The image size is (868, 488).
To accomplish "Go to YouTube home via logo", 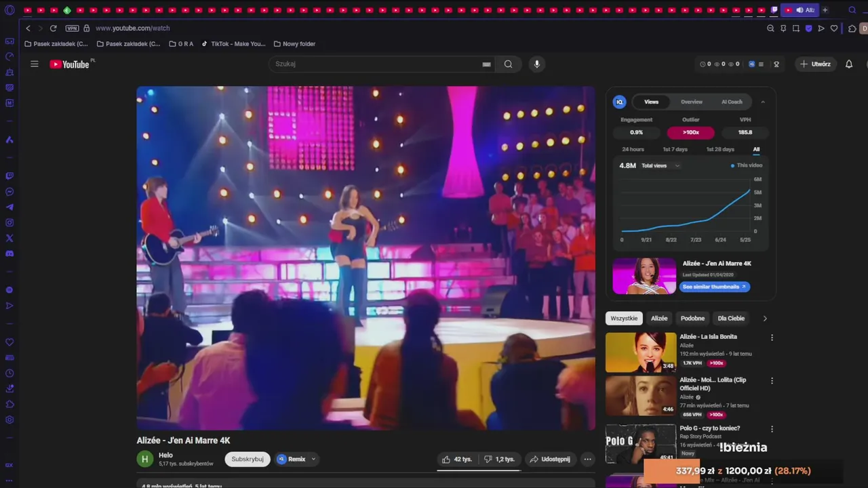I will (70, 64).
